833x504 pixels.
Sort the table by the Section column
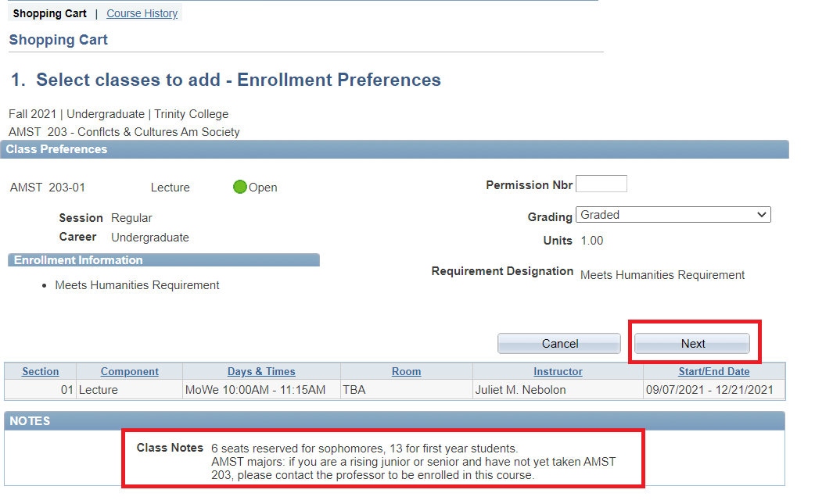pyautogui.click(x=40, y=370)
